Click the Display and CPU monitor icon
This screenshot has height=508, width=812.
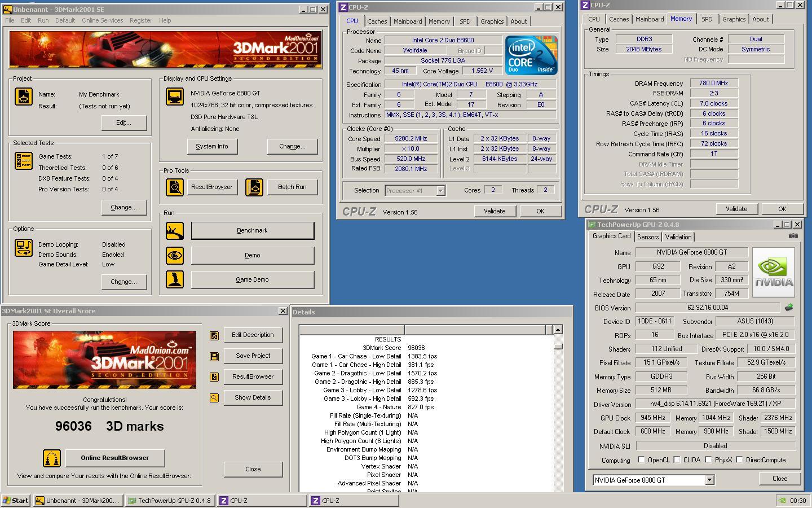[175, 96]
